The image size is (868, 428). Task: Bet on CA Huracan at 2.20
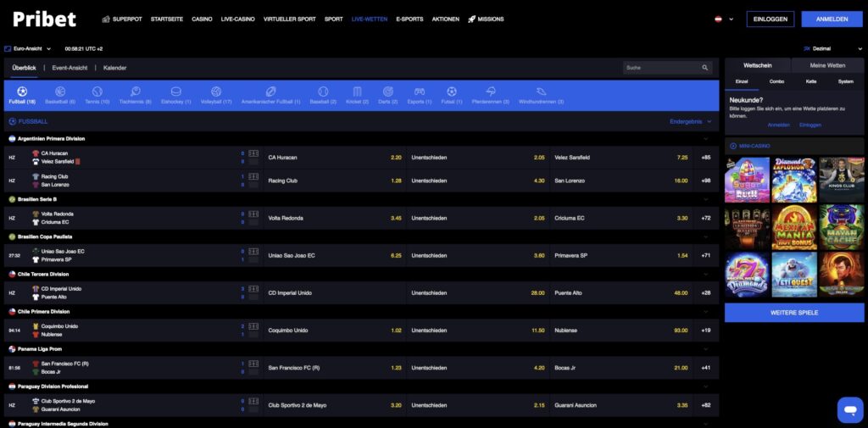pos(334,158)
